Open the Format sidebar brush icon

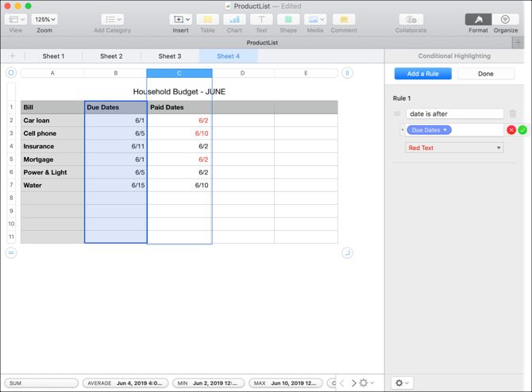478,19
